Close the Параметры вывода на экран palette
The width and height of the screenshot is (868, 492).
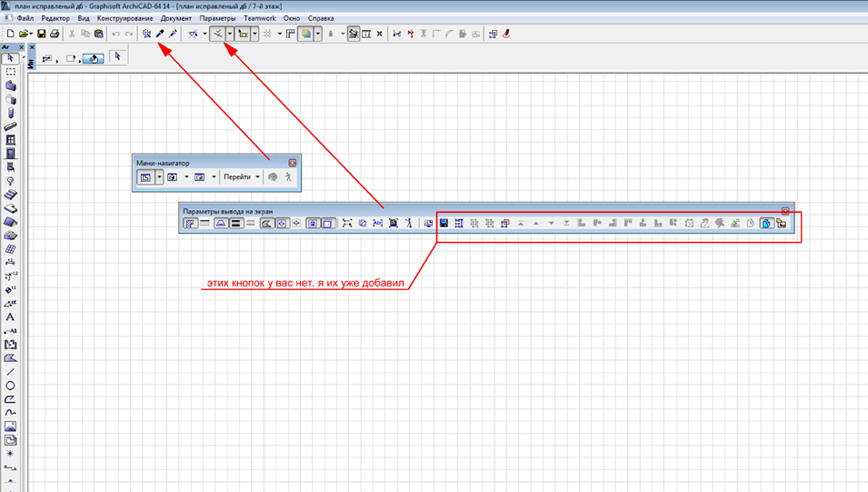(785, 211)
